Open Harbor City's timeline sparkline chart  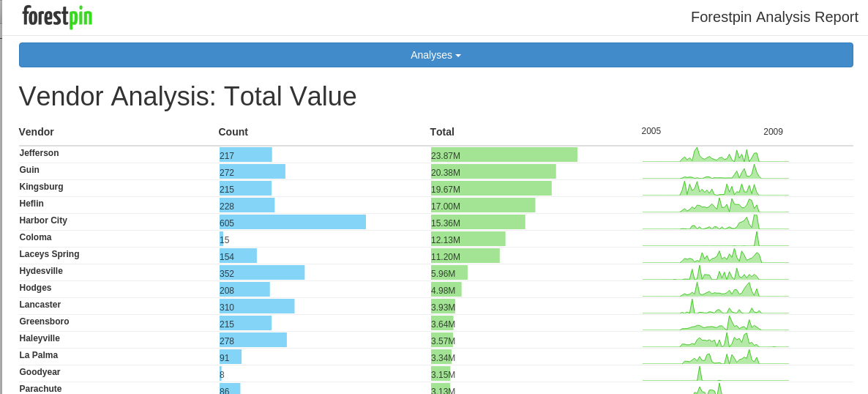pyautogui.click(x=715, y=222)
